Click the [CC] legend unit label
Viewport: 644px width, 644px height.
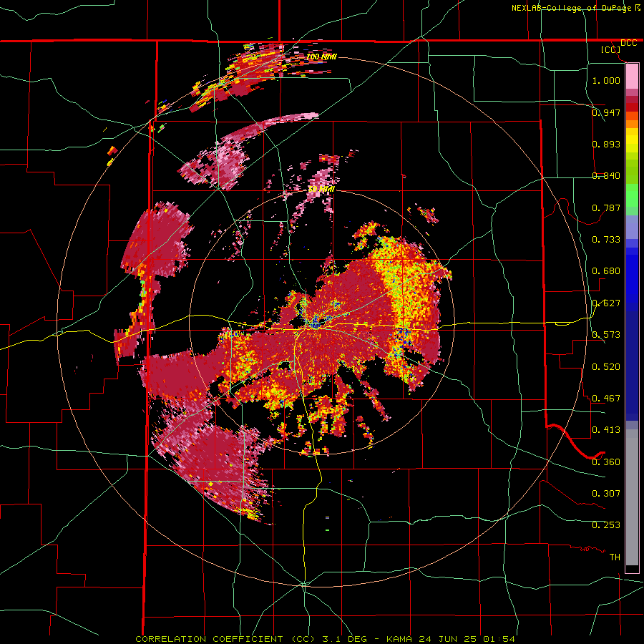pyautogui.click(x=610, y=49)
